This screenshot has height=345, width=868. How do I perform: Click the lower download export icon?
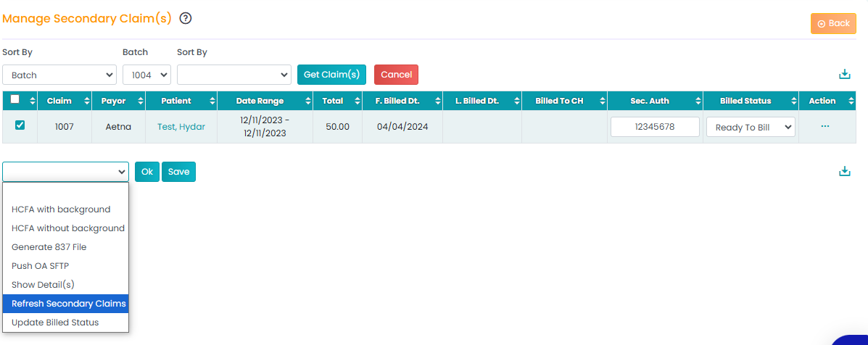point(844,171)
